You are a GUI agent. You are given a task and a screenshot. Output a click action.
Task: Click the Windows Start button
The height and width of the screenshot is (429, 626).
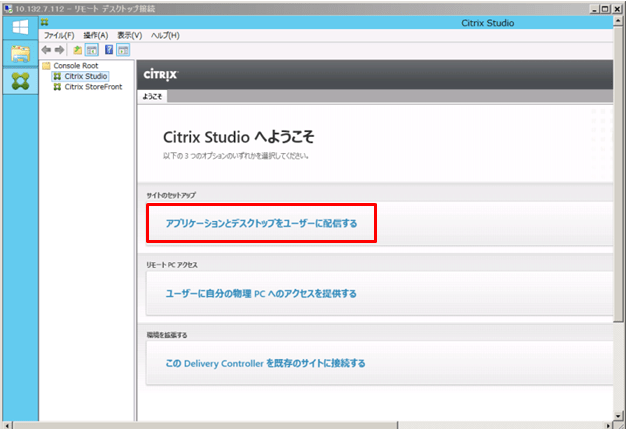tap(20, 28)
